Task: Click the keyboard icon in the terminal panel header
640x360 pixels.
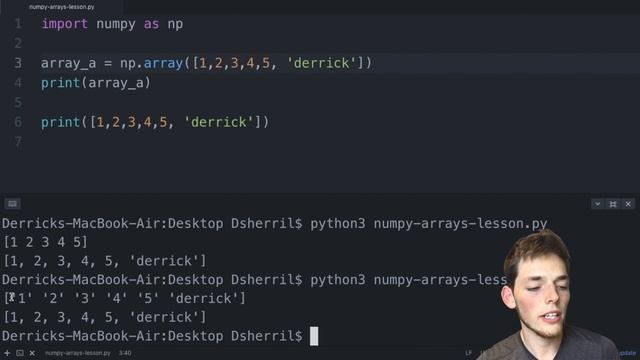Action: [12, 204]
